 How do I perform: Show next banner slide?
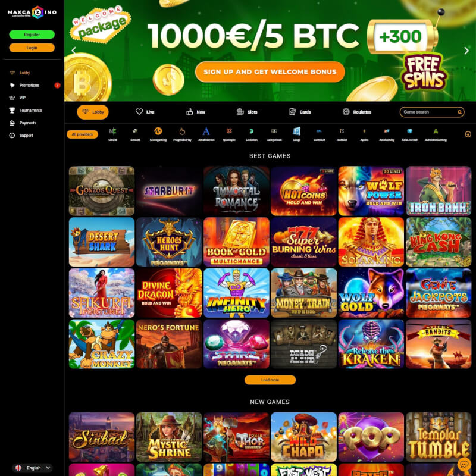pos(466,51)
